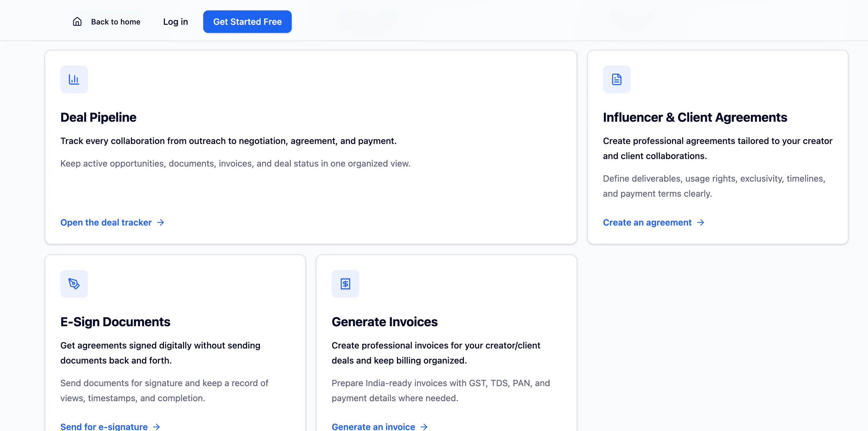Click the Create an agreement link
Image resolution: width=868 pixels, height=431 pixels.
[x=654, y=222]
